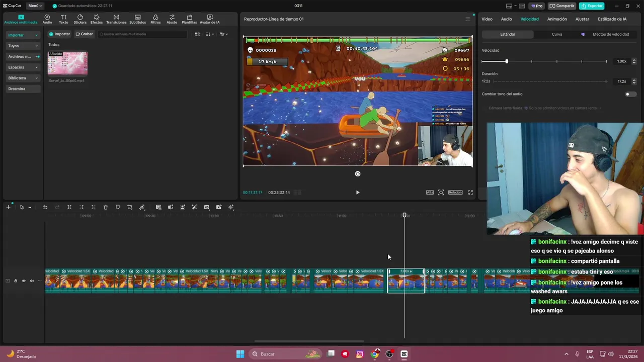Click the audio waveform icon in timeline toolbar
Screen dimensions: 644x362
point(231,207)
